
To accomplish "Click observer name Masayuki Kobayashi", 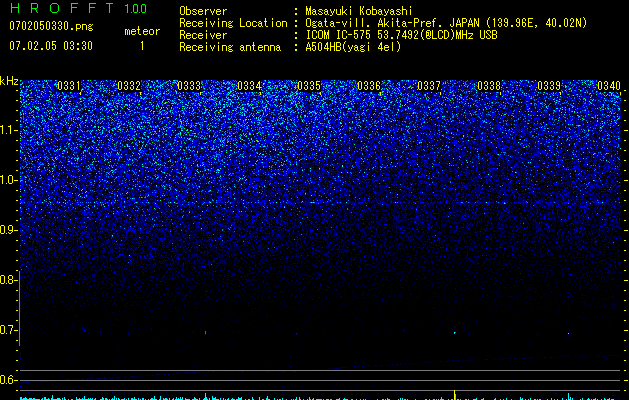I will click(x=359, y=11).
